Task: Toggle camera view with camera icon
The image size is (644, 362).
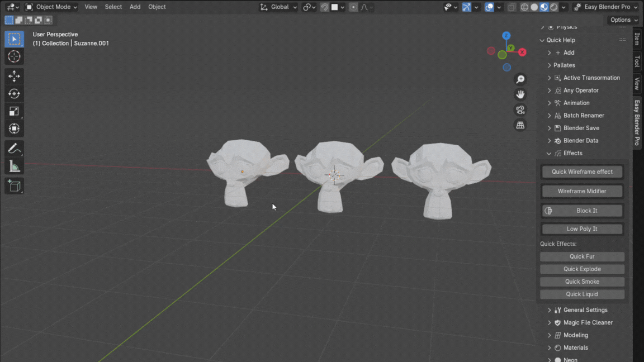Action: point(520,110)
